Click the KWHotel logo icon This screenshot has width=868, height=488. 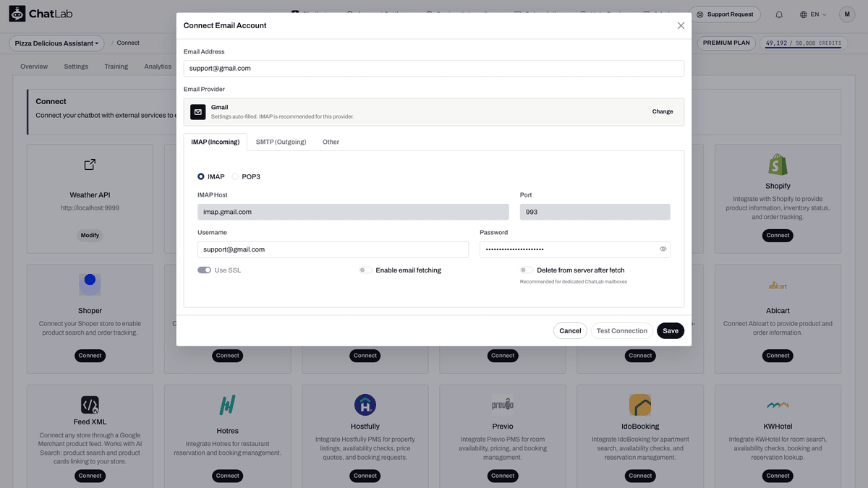[x=778, y=405]
